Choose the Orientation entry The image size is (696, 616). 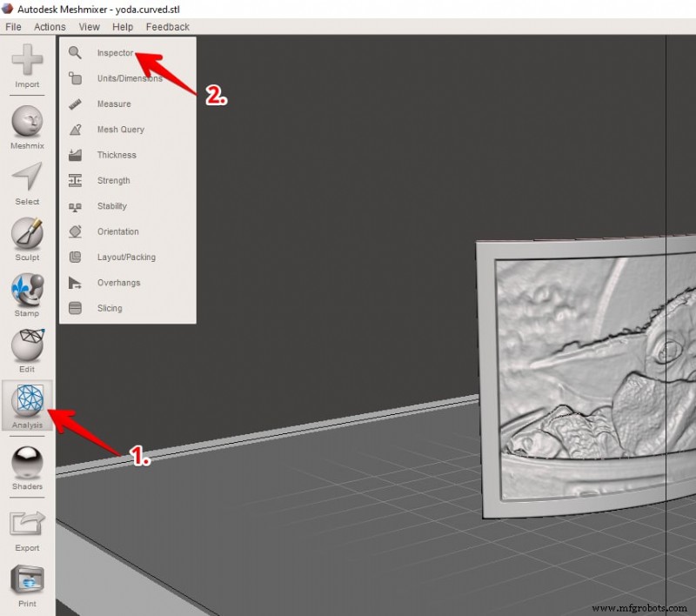[118, 231]
